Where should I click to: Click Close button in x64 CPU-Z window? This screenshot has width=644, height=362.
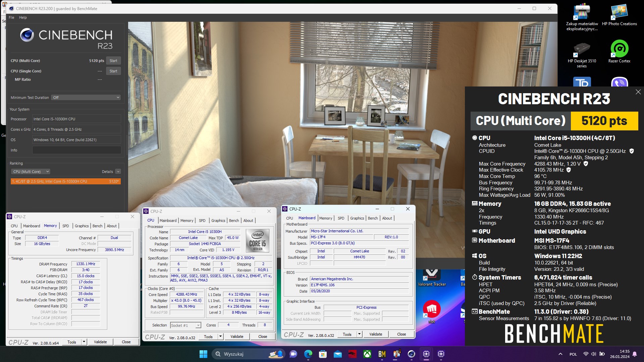(126, 342)
